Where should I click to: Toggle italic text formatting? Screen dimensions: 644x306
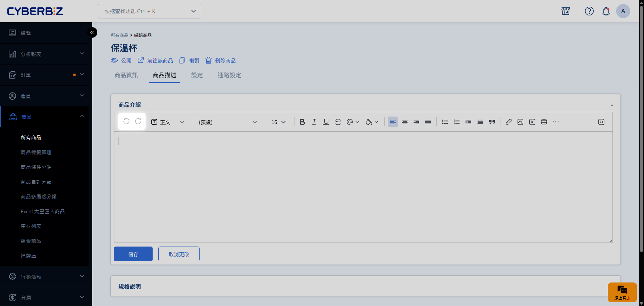point(314,122)
